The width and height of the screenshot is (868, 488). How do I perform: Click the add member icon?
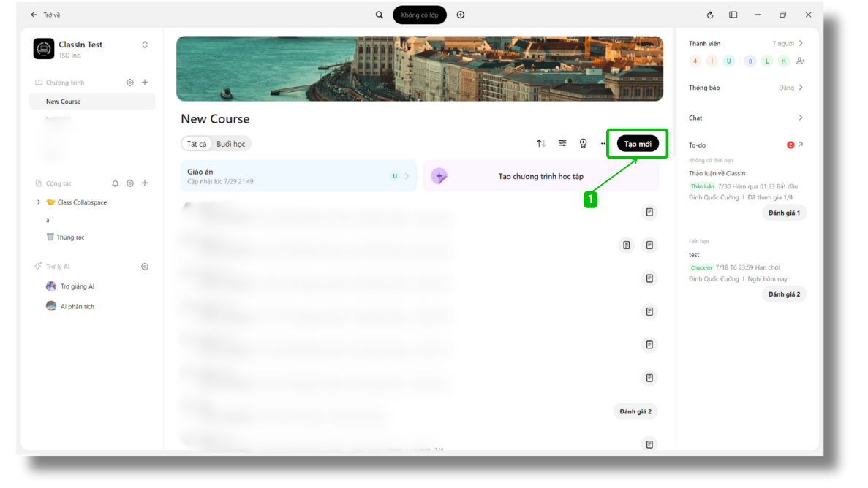(x=801, y=61)
